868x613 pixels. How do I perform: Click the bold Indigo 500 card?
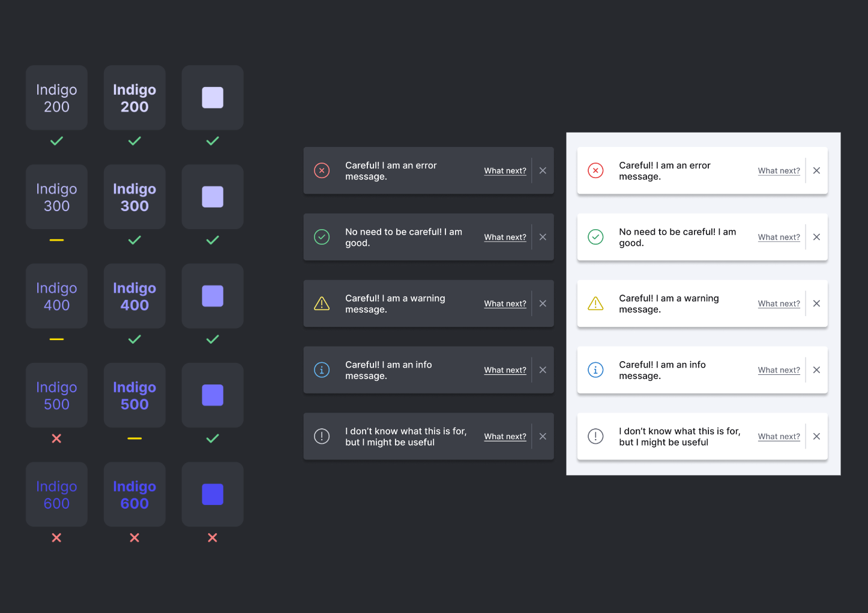(134, 395)
